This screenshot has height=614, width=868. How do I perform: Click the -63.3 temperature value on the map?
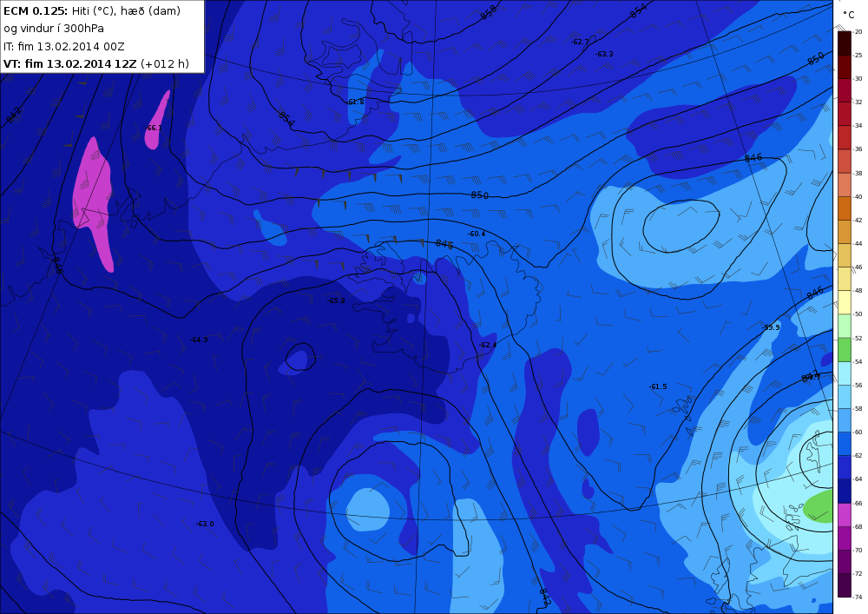point(604,54)
